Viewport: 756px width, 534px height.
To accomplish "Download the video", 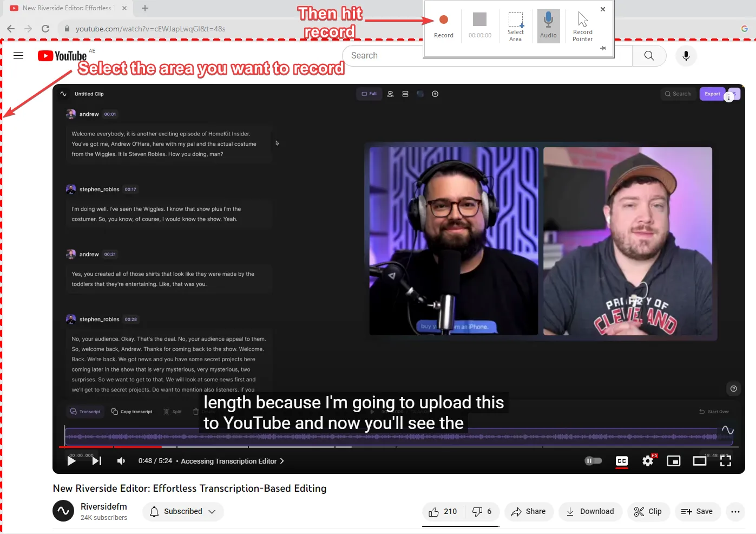I will click(x=590, y=512).
